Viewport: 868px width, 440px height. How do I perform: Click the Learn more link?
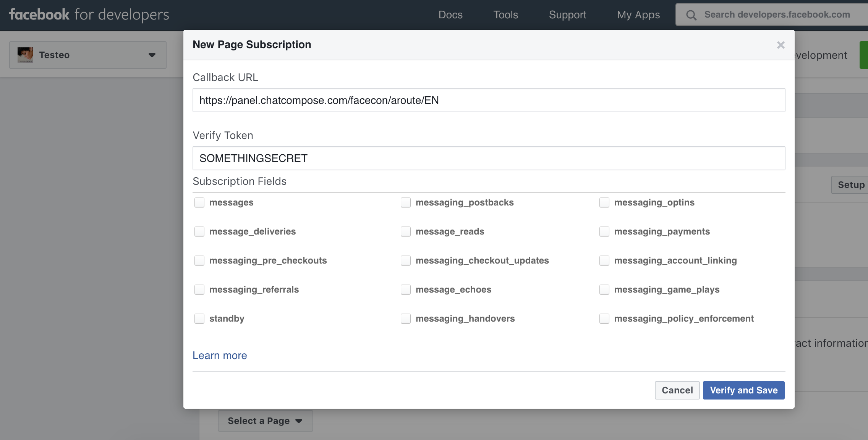(220, 356)
